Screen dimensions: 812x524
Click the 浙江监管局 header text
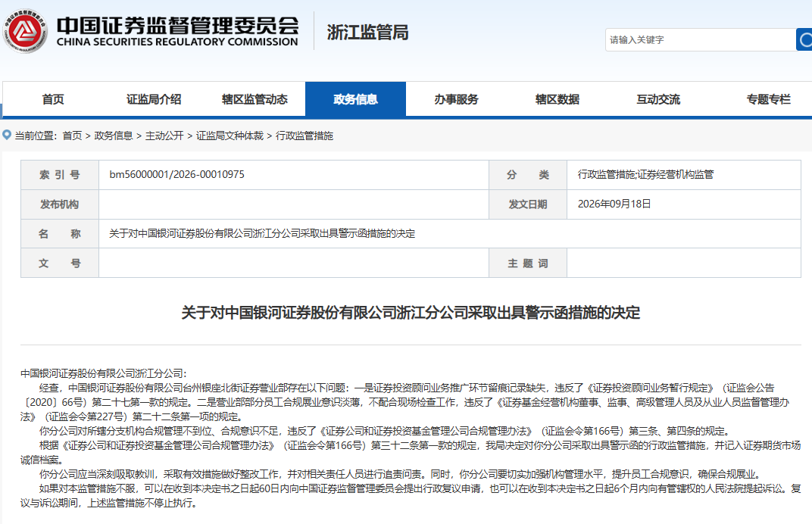pos(367,32)
